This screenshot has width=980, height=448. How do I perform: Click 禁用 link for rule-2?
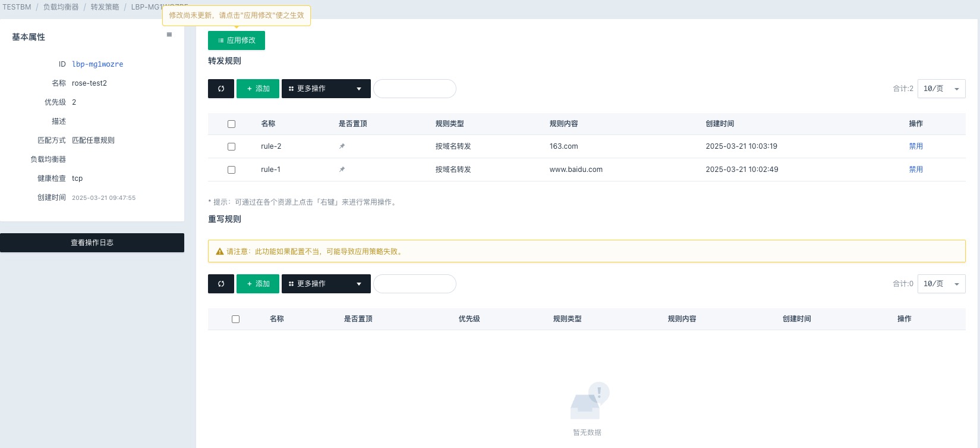(x=916, y=146)
